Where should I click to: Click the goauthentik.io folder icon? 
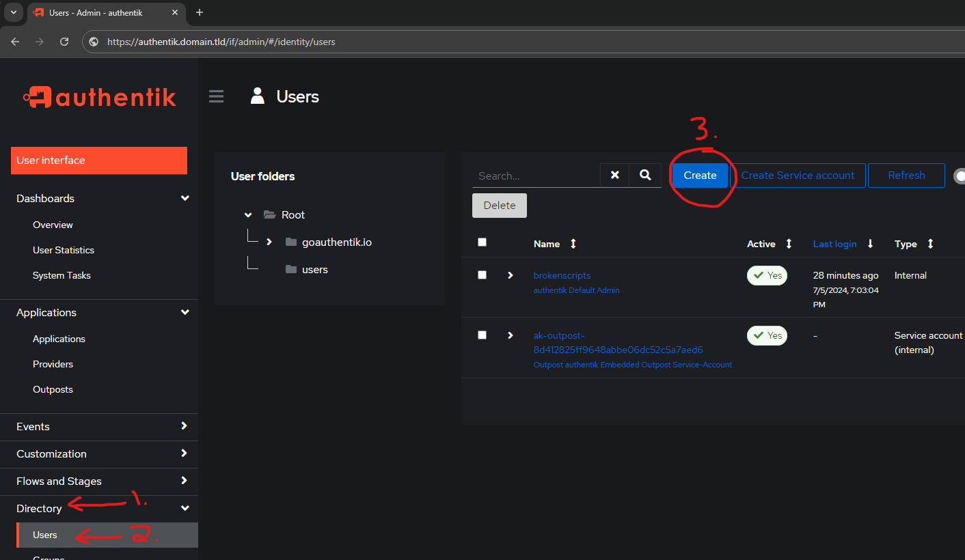(291, 242)
